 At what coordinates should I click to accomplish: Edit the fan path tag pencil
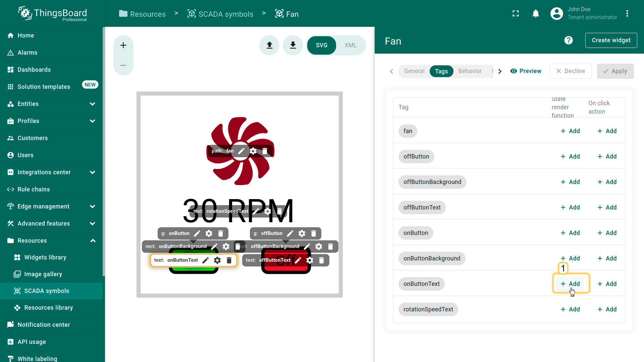[x=241, y=151]
